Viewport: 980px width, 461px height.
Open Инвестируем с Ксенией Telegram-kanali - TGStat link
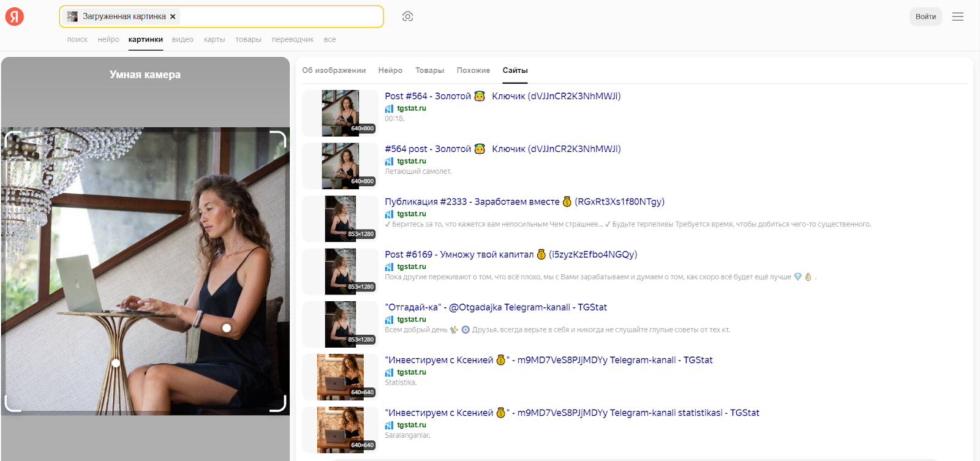click(548, 360)
